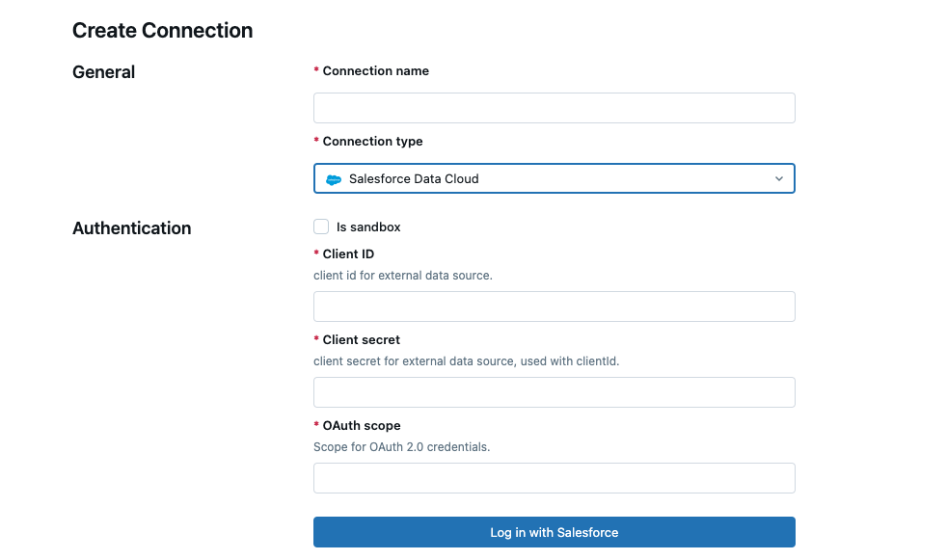The image size is (947, 560).
Task: Select the Authentication section heading
Action: click(x=131, y=228)
